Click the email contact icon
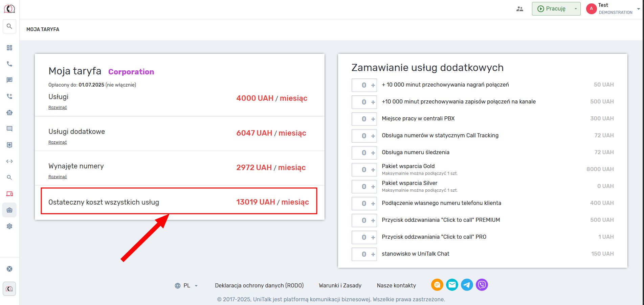The width and height of the screenshot is (644, 305). pos(452,285)
